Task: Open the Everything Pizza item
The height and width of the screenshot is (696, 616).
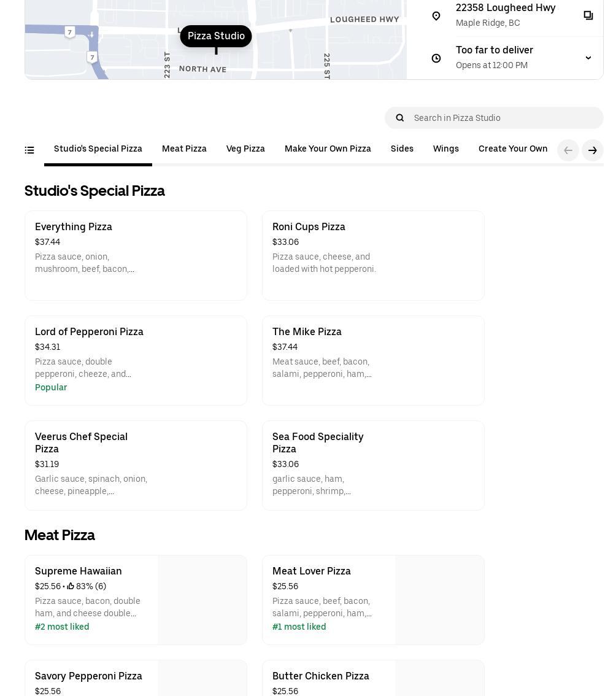Action: coord(136,255)
